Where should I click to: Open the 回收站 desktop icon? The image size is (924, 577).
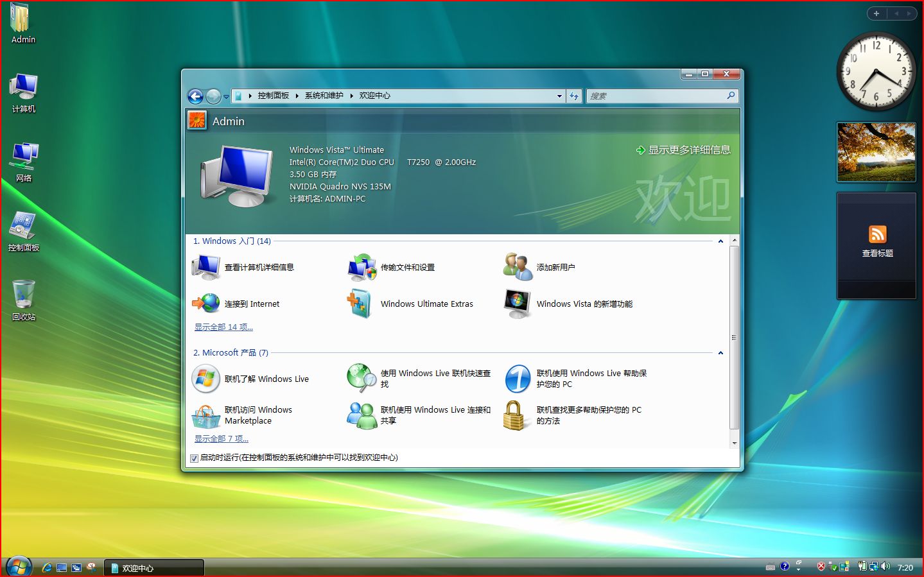pos(23,295)
